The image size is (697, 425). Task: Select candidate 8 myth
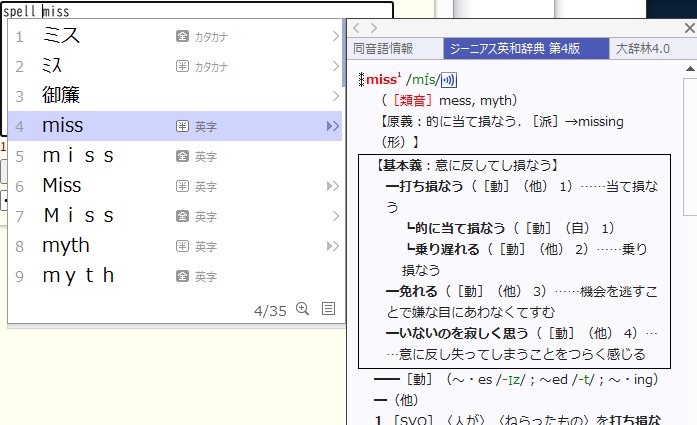pos(66,246)
